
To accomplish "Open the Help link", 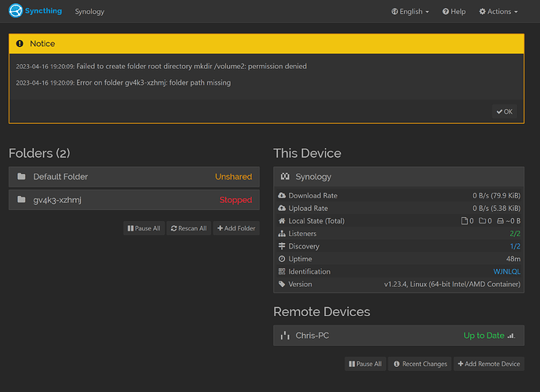I will [454, 11].
